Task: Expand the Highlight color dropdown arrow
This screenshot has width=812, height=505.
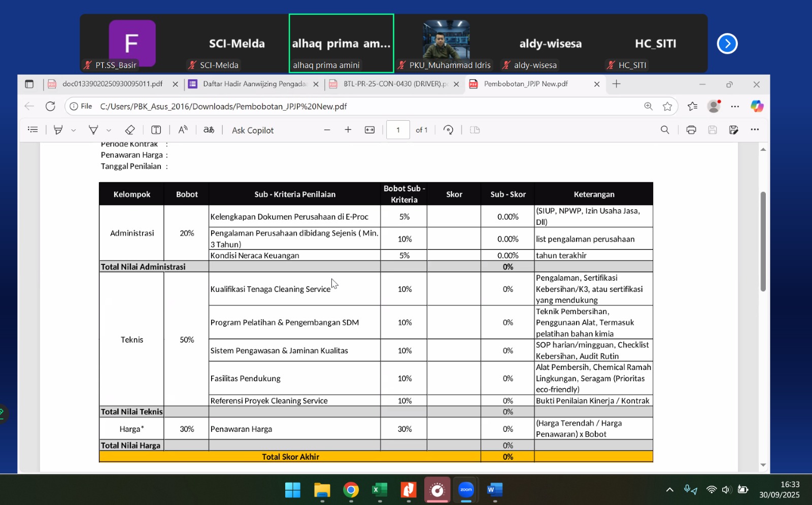Action: pyautogui.click(x=74, y=130)
